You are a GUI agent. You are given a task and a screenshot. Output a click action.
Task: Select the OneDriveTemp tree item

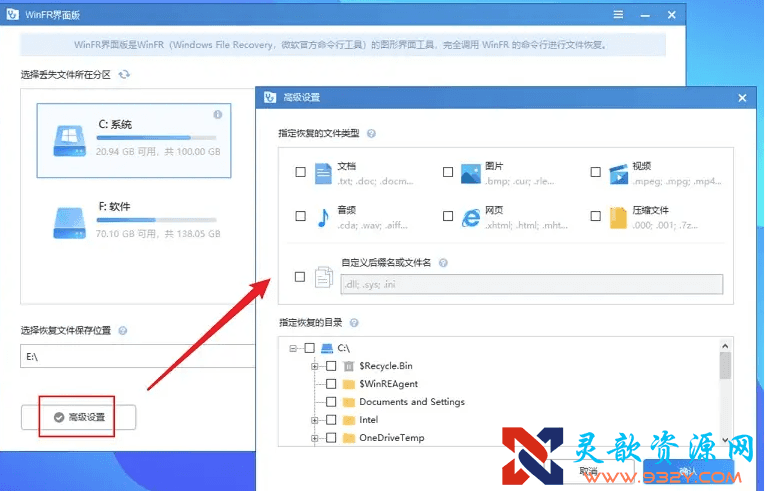[392, 438]
